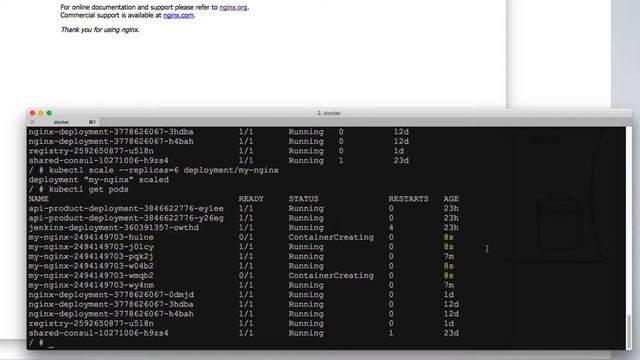Close the docker tab with x icon

[32, 122]
